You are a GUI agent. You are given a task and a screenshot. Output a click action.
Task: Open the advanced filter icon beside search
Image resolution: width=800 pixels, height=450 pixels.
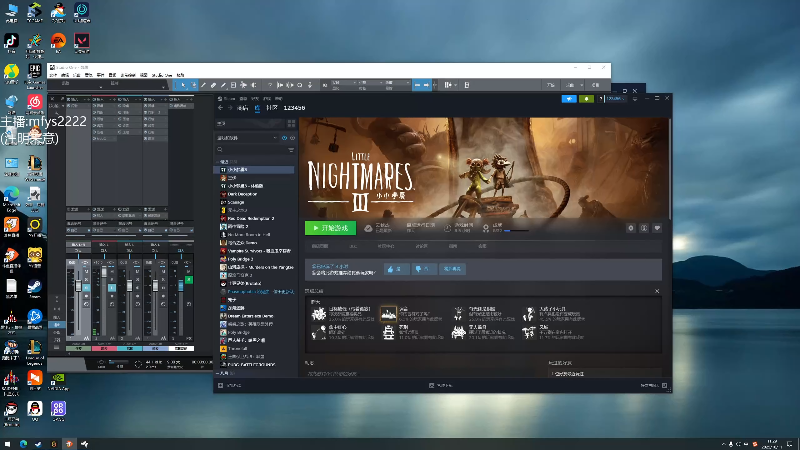(291, 149)
